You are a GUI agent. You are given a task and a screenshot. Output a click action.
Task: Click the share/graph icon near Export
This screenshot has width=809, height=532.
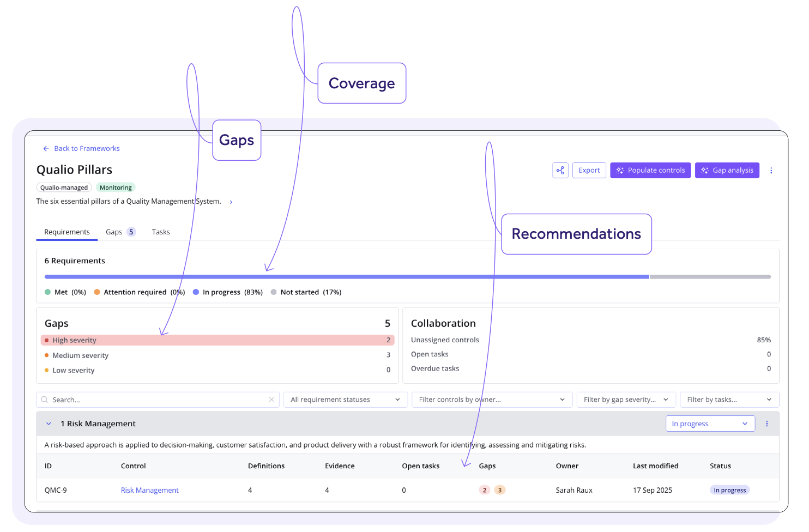[x=560, y=170]
